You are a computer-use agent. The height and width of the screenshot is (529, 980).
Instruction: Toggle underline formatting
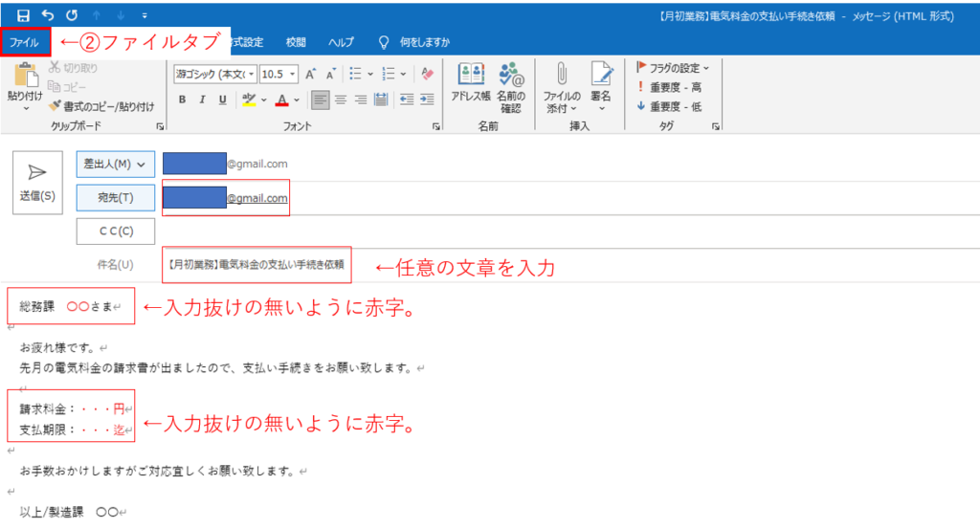(x=222, y=99)
